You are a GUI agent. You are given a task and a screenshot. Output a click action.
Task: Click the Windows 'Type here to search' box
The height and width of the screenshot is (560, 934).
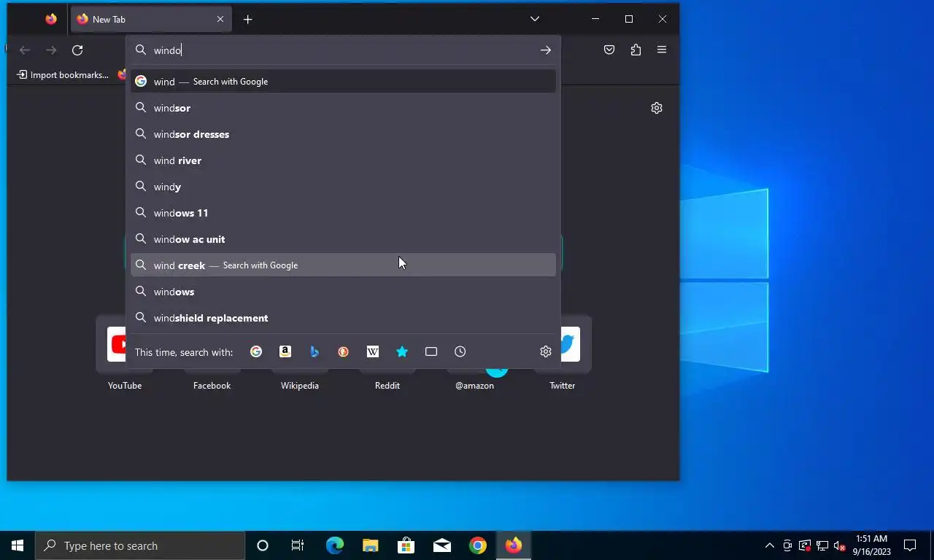(x=140, y=545)
